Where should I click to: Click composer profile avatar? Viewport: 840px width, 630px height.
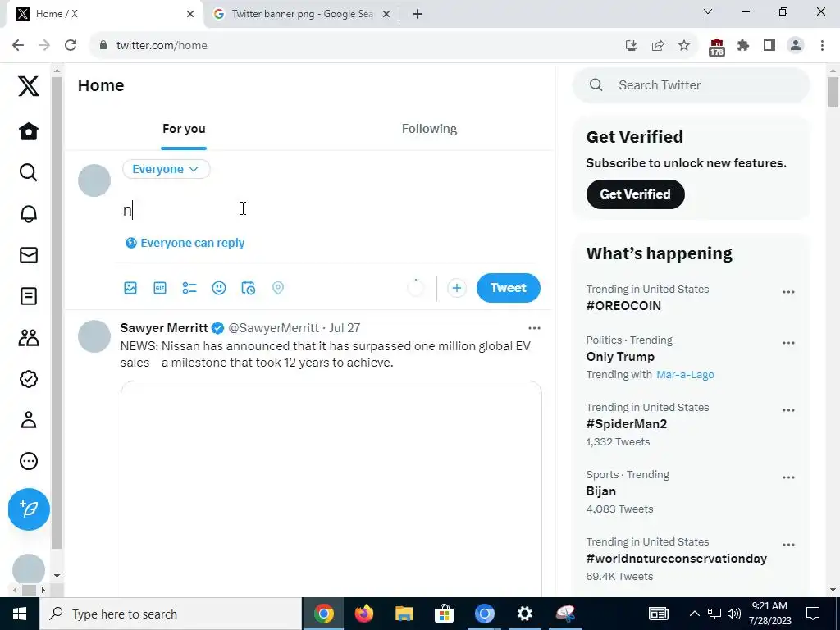pyautogui.click(x=94, y=180)
